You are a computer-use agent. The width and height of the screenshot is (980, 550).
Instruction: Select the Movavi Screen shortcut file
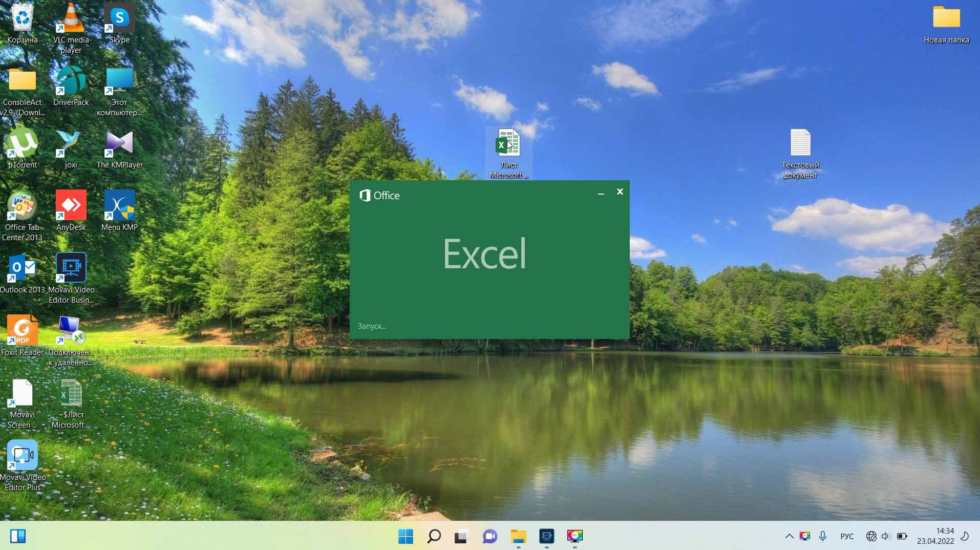pos(23,404)
